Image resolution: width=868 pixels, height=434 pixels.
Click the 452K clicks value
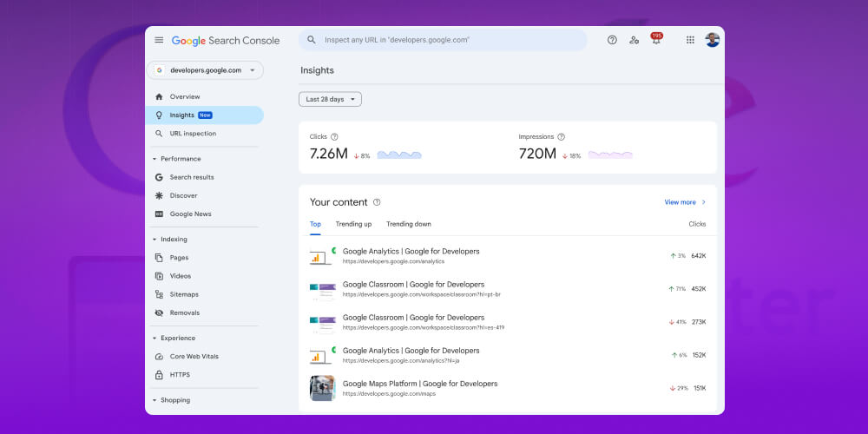point(699,289)
